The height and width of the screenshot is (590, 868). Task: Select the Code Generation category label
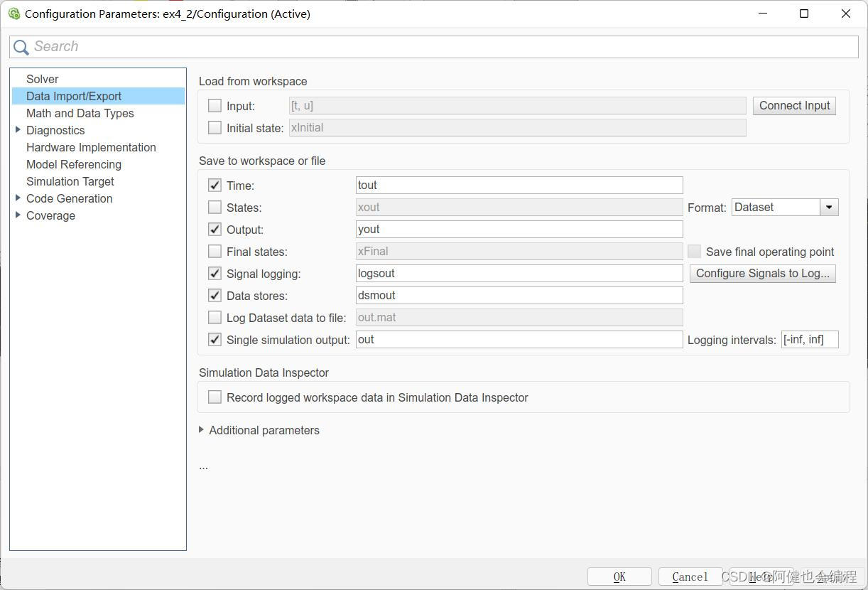pos(70,198)
